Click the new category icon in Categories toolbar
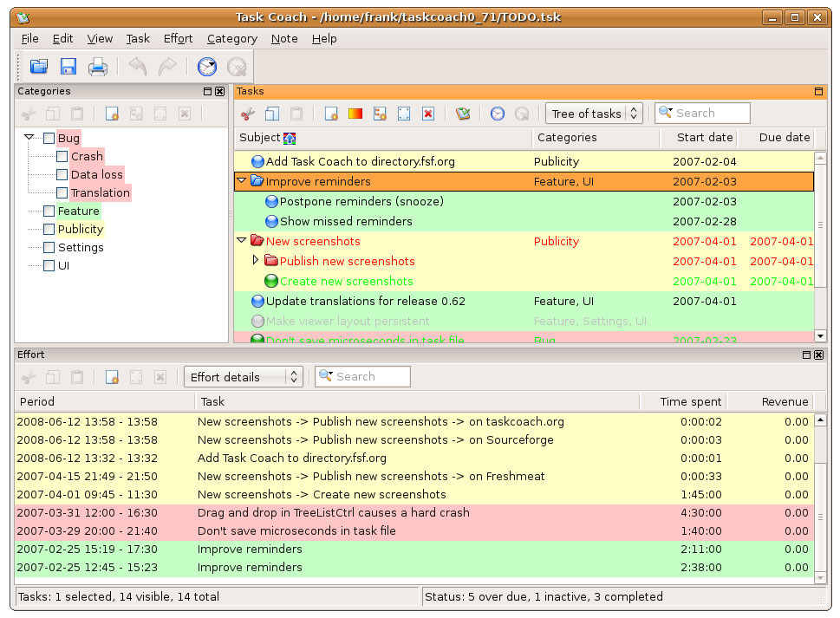This screenshot has height=618, width=840. [x=112, y=114]
